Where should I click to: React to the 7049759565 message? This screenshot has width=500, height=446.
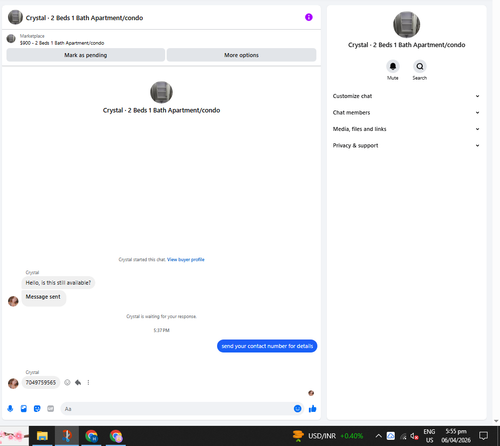(67, 382)
